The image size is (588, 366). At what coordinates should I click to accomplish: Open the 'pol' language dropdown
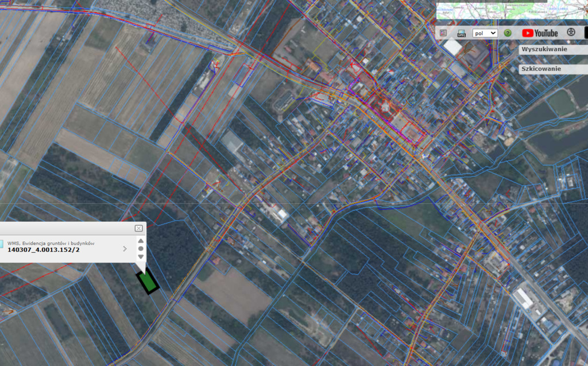coord(485,33)
